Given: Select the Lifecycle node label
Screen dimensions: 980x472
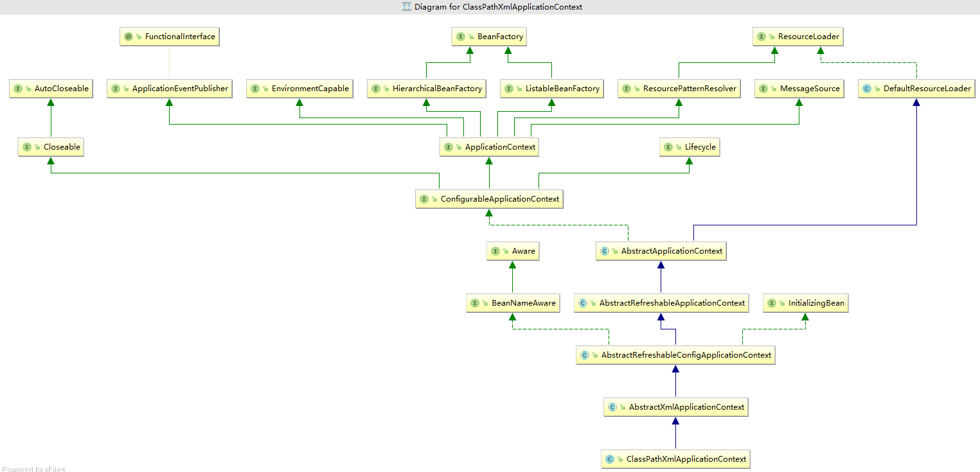Looking at the screenshot, I should point(700,147).
